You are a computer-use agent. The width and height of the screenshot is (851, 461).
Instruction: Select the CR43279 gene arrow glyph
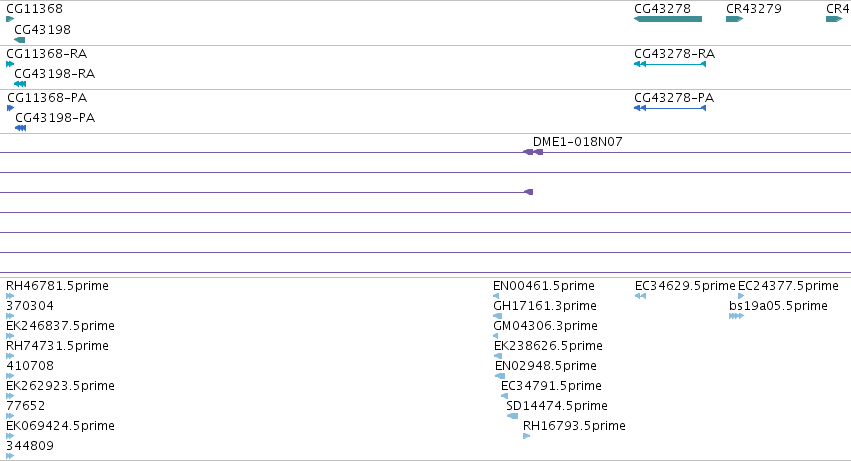click(x=734, y=19)
